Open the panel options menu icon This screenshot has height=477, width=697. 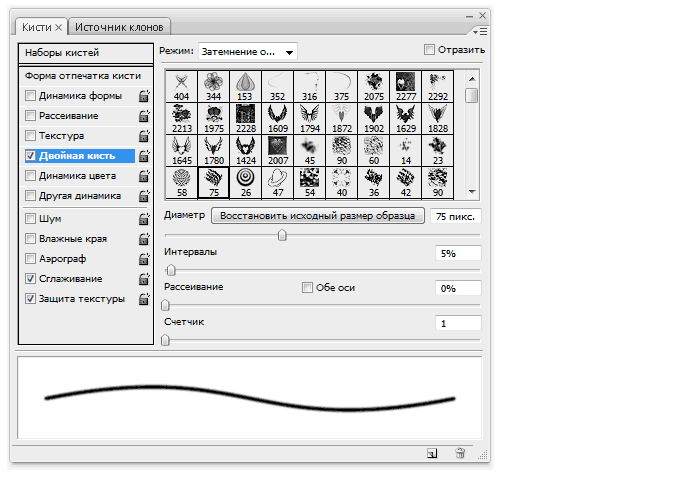pos(481,31)
